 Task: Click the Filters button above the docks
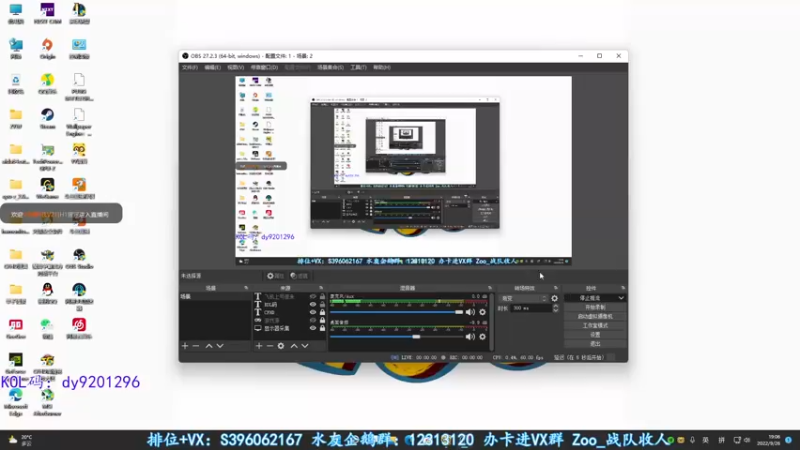299,276
